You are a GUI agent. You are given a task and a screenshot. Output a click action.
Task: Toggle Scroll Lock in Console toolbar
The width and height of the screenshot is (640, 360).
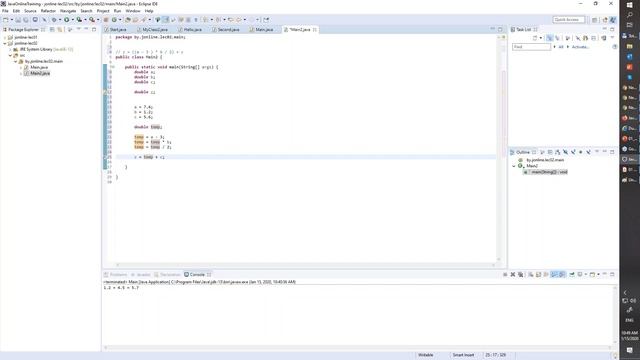[x=538, y=275]
